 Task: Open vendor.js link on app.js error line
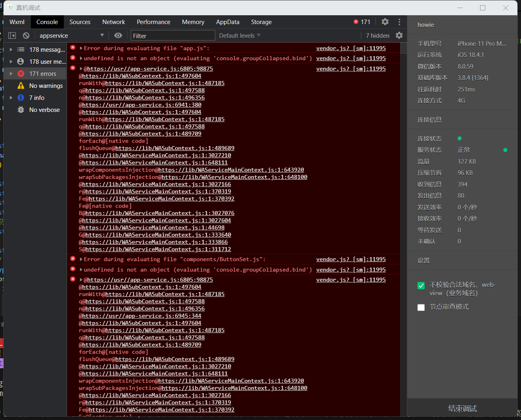click(351, 48)
